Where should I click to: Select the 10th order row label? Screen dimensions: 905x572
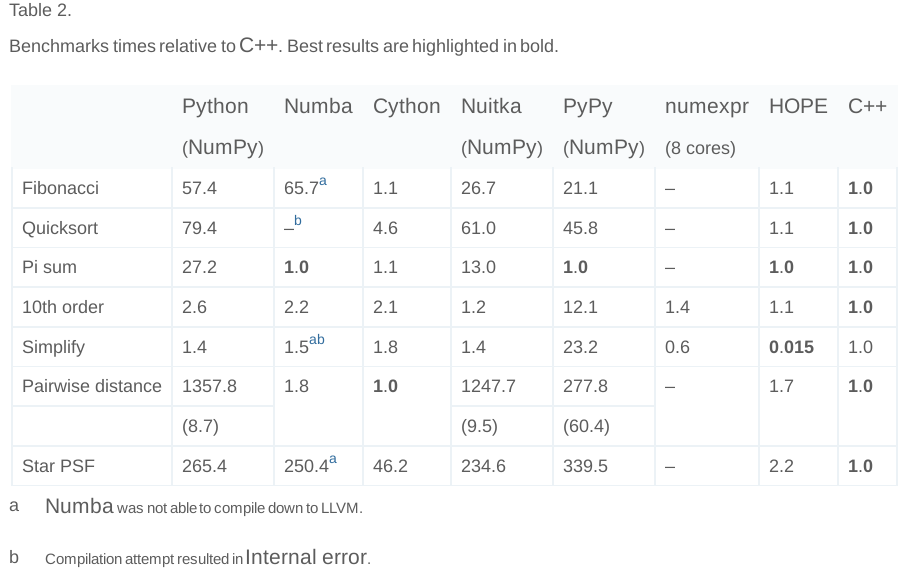[62, 307]
